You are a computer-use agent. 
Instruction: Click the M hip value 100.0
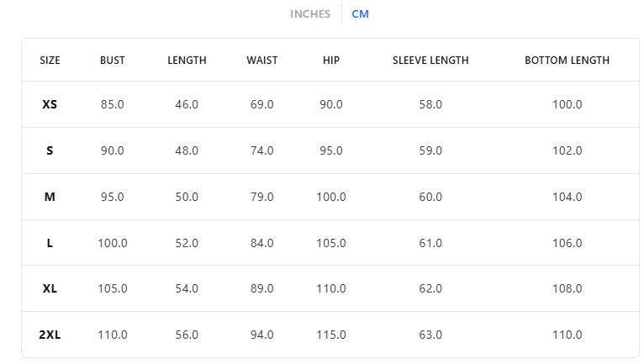[x=331, y=197]
